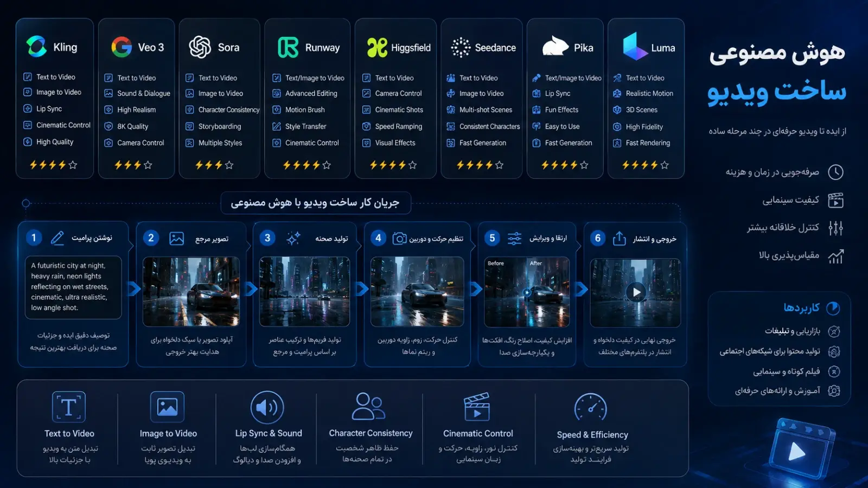Viewport: 868px width, 488px height.
Task: Click the Character Consistency people icon
Action: point(368,406)
